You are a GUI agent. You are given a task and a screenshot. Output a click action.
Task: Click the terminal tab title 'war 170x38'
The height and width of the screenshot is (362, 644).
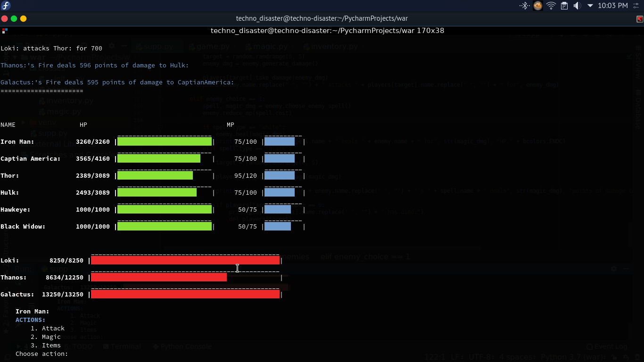tap(327, 31)
